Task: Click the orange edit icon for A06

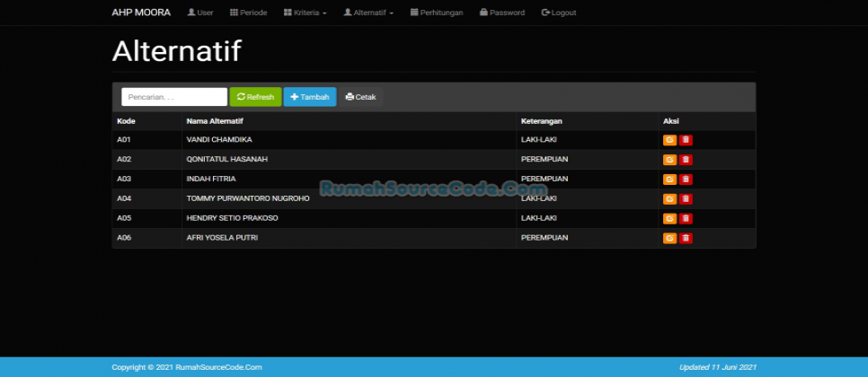Action: (x=669, y=239)
